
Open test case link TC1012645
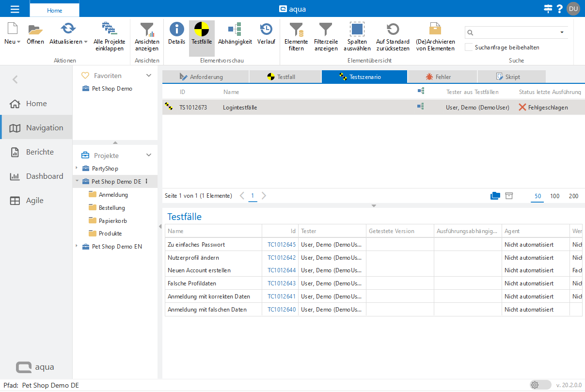tap(282, 245)
